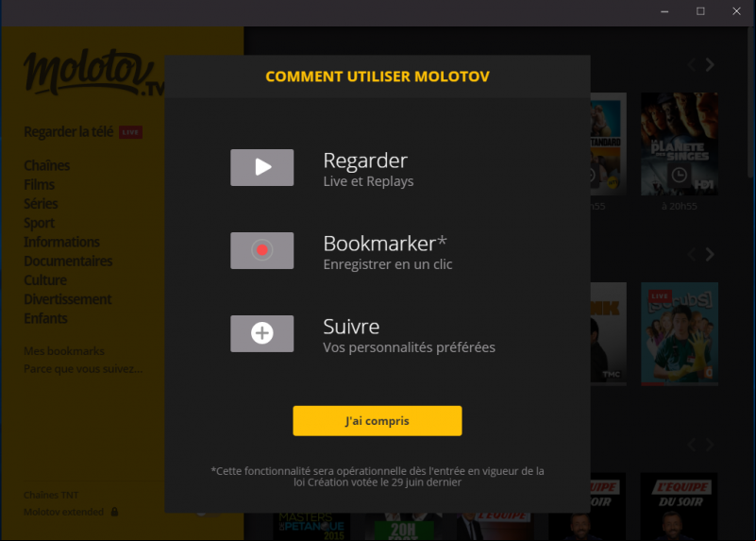Minimize the Molotov window
This screenshot has height=541, width=756.
click(x=664, y=11)
